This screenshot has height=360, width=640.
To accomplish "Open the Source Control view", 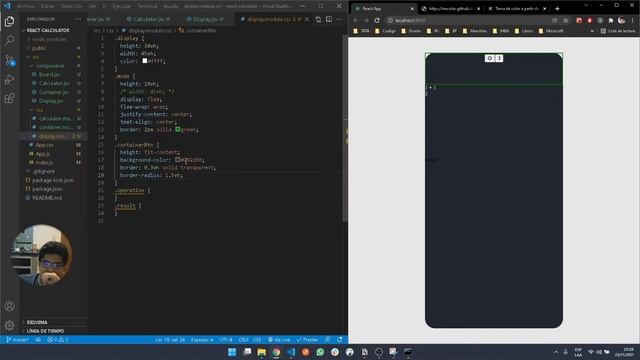I will point(9,60).
